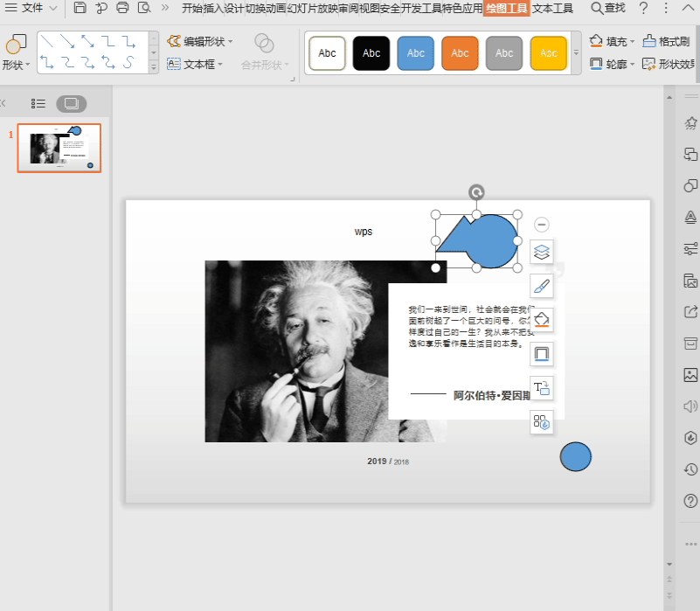This screenshot has width=700, height=611.
Task: Click the three-dots more icon in right sidebar
Action: [x=690, y=544]
